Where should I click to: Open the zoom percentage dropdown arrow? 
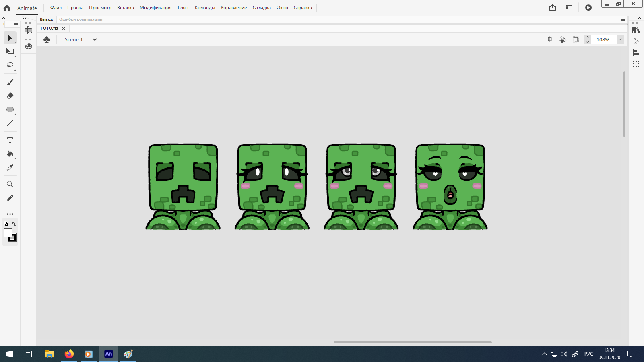621,39
